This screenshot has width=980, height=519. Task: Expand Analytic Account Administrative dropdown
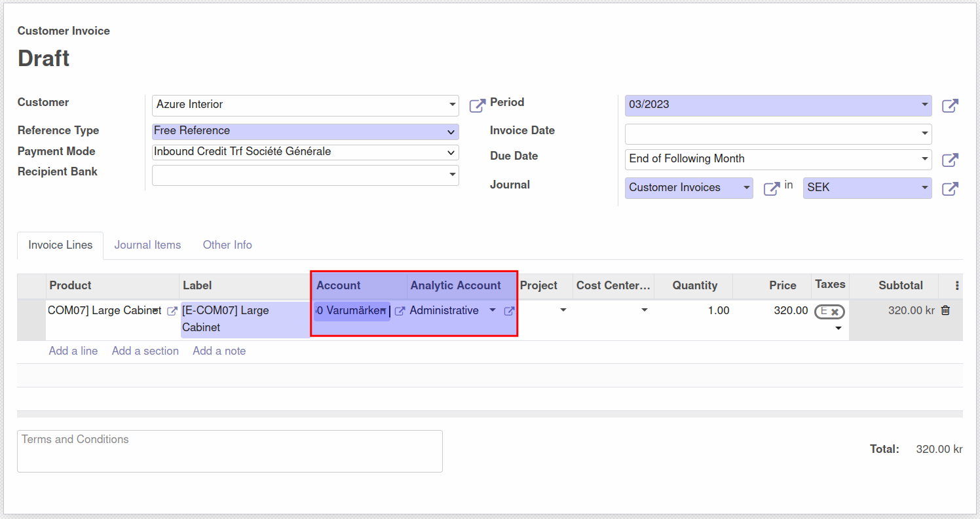tap(493, 310)
